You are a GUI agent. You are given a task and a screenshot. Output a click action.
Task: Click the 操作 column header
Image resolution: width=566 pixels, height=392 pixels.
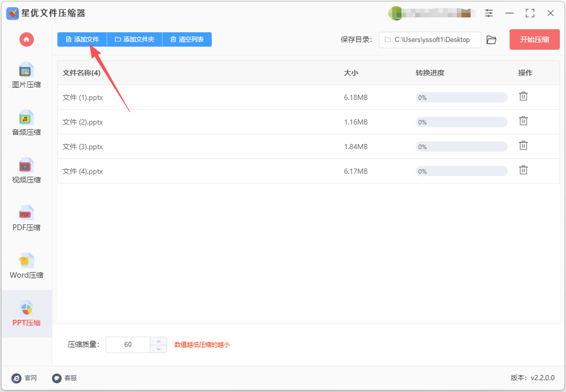point(525,73)
